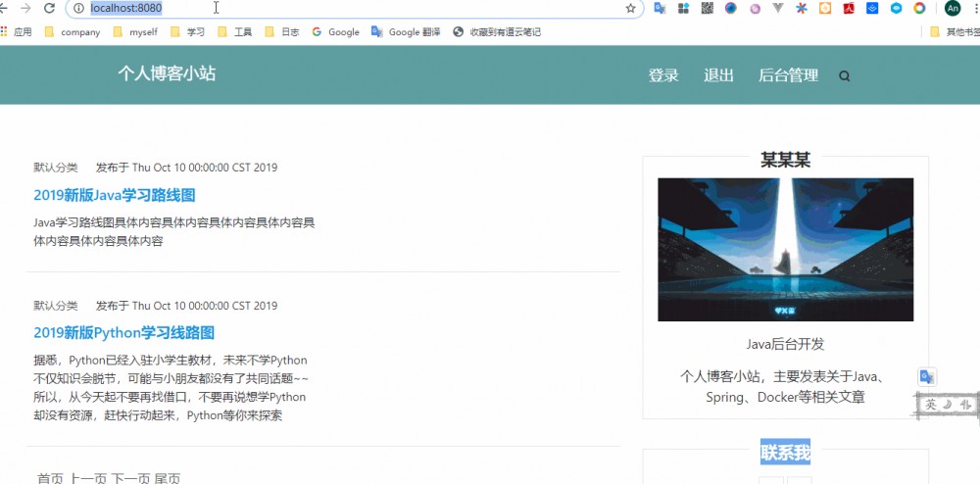Click the browser back arrow

(3, 8)
